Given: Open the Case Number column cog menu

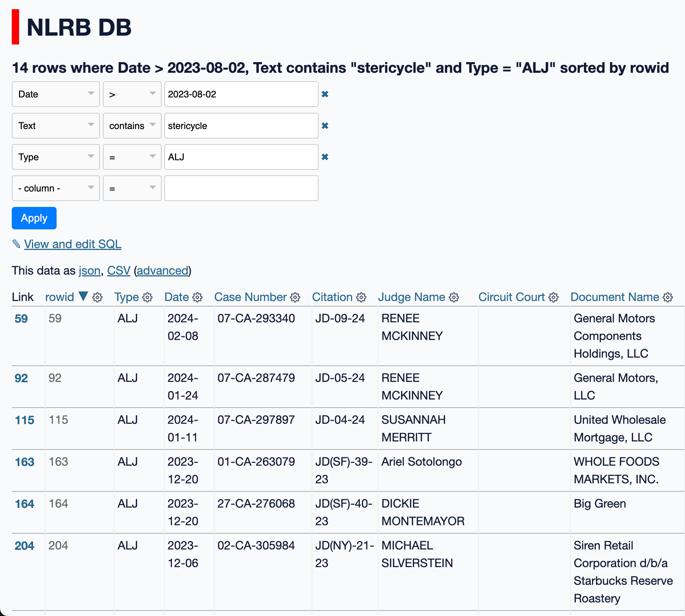Looking at the screenshot, I should pos(295,298).
